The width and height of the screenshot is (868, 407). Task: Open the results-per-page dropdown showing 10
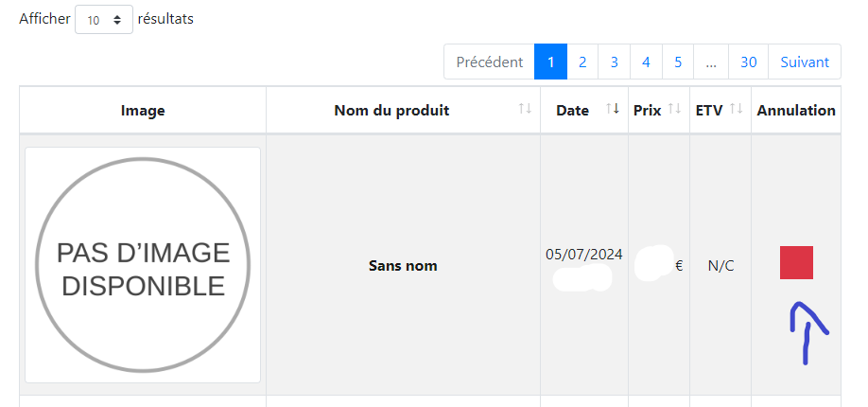[104, 19]
